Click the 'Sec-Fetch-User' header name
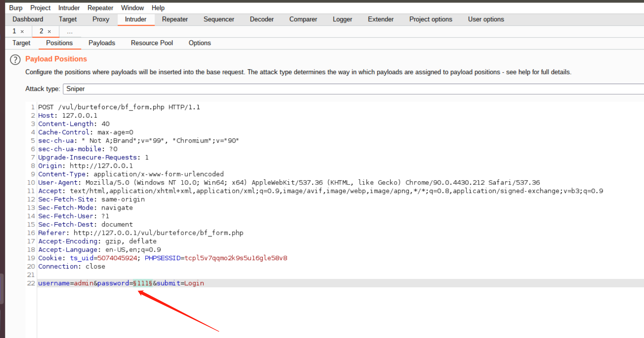644x338 pixels. tap(66, 216)
